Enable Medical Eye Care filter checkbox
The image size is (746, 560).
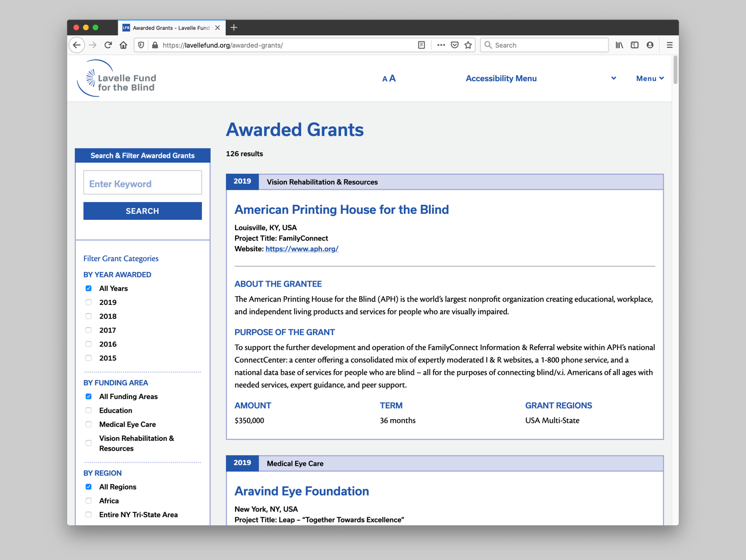point(89,425)
